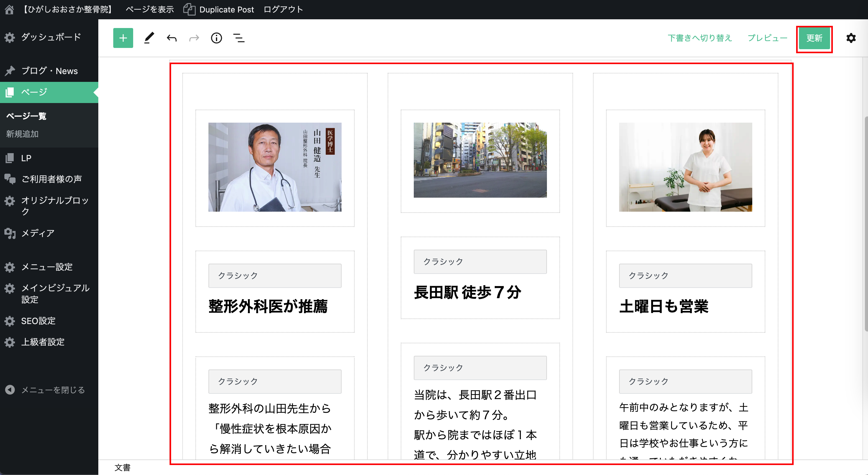
Task: Click 下書きへ切り替え link
Action: click(699, 38)
